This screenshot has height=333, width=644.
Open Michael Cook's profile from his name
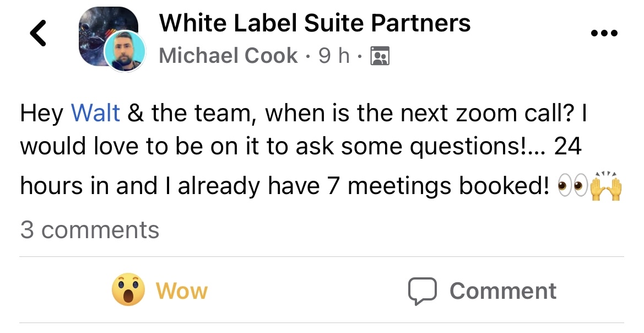click(228, 56)
